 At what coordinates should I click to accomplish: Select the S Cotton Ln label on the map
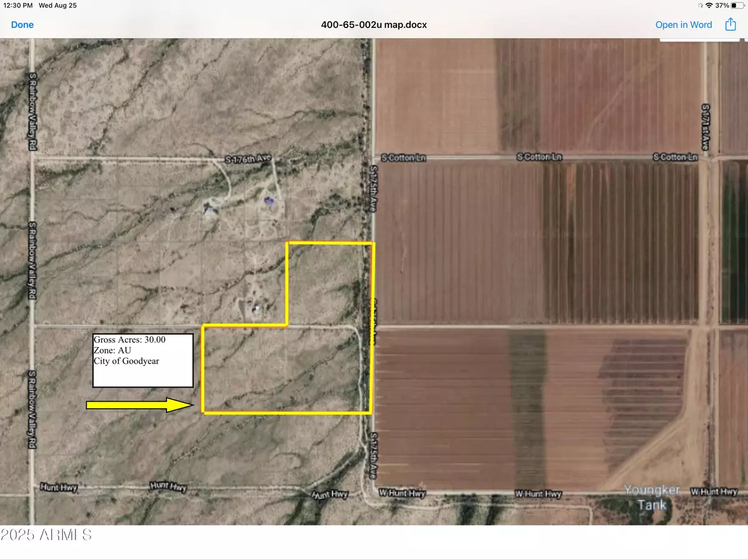403,158
